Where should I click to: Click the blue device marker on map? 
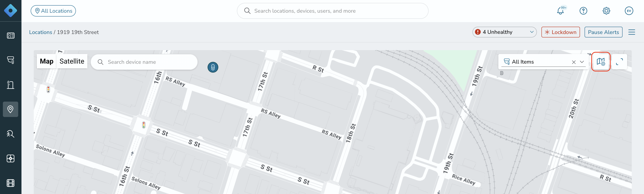(x=213, y=67)
